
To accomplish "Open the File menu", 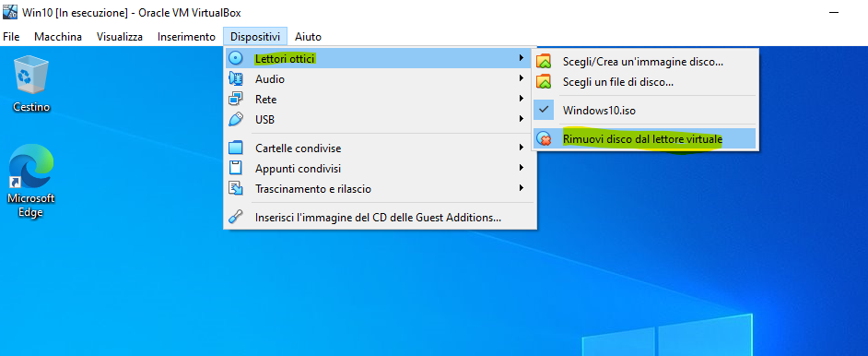I will pyautogui.click(x=11, y=37).
